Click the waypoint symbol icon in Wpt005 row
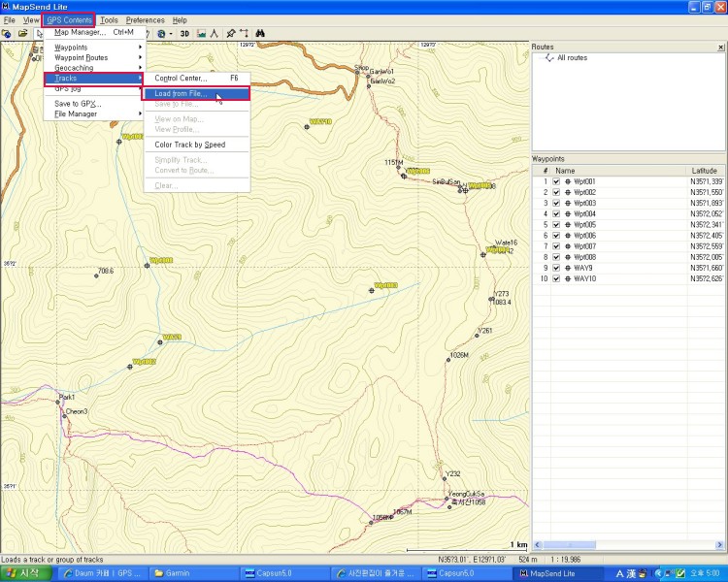 pyautogui.click(x=568, y=225)
